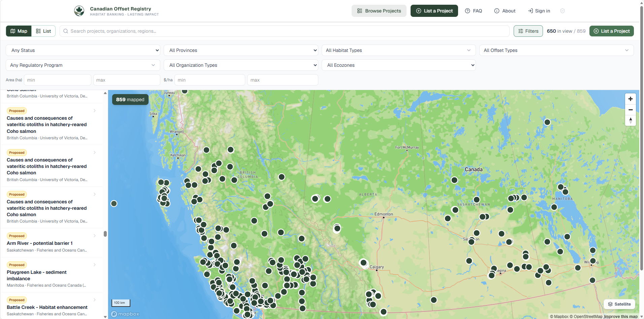Screen dimensions: 644x319
Task: Click Sign in
Action: coord(539,11)
